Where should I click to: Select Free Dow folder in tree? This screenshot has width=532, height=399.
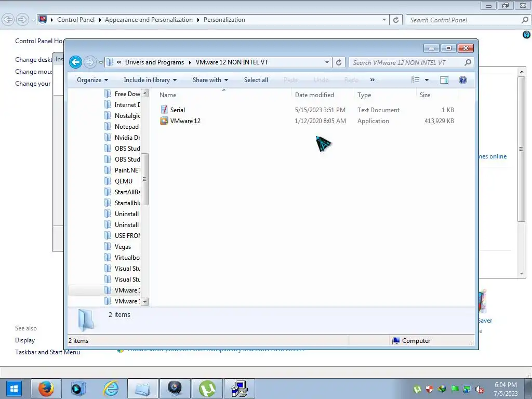tap(127, 94)
